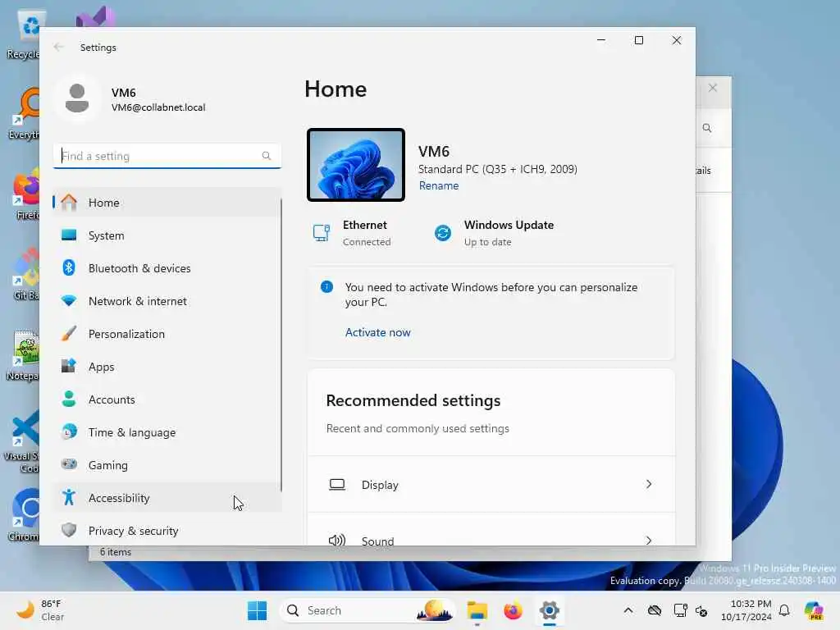Open File Explorer from taskbar

pyautogui.click(x=477, y=610)
